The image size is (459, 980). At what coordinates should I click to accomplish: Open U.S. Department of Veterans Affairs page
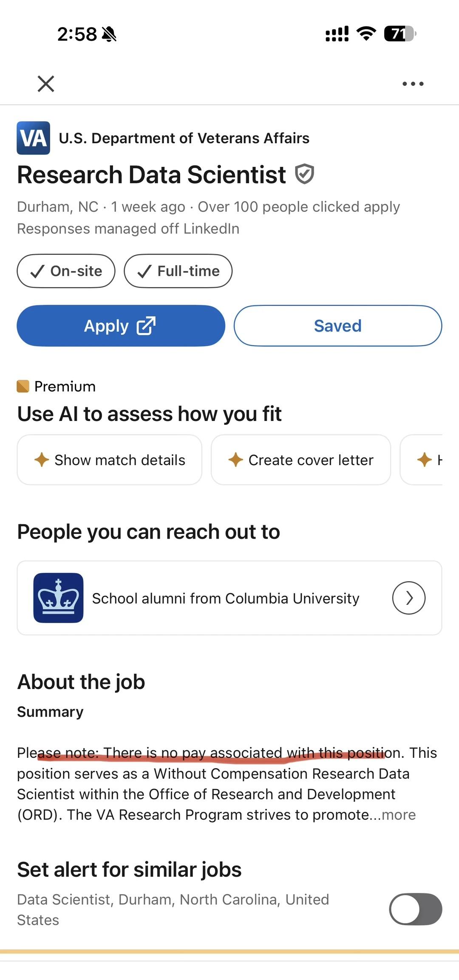tap(184, 138)
